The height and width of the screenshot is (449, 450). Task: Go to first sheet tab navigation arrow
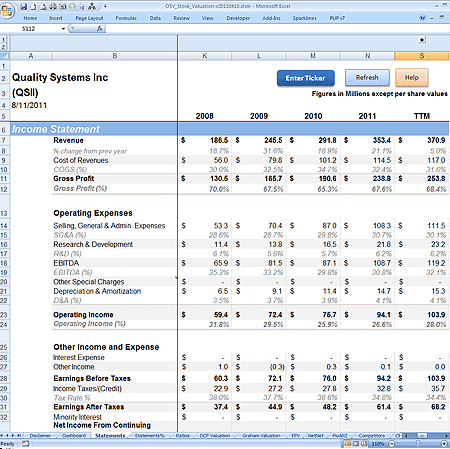[2, 435]
